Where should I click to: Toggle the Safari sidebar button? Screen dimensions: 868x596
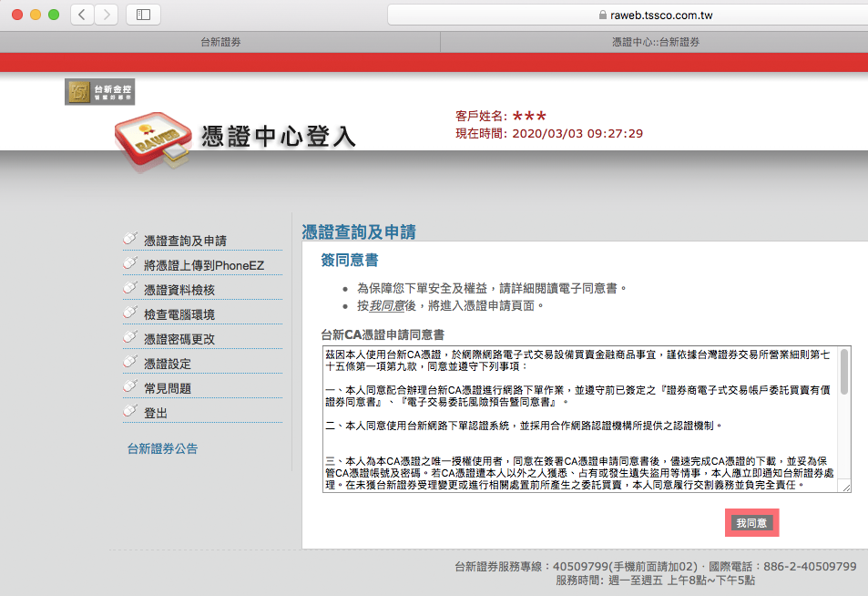point(143,15)
